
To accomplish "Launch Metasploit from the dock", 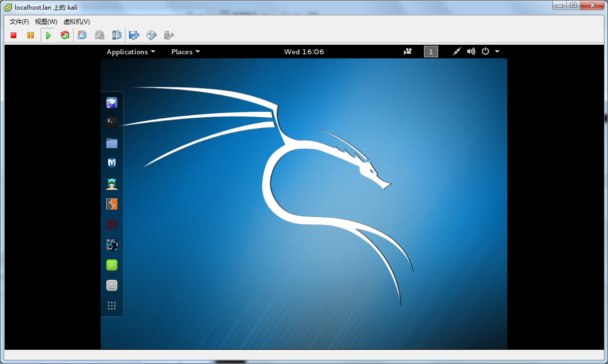I will 112,163.
